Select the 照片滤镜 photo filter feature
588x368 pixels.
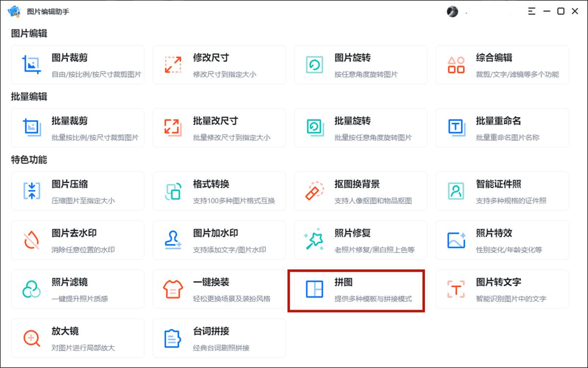77,289
